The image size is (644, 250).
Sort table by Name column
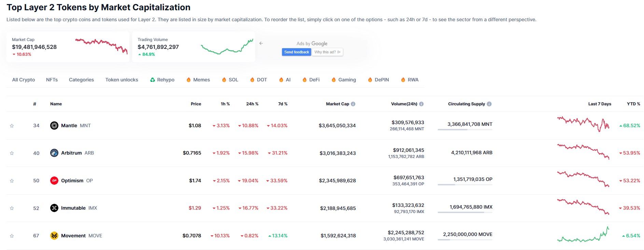[x=56, y=104]
